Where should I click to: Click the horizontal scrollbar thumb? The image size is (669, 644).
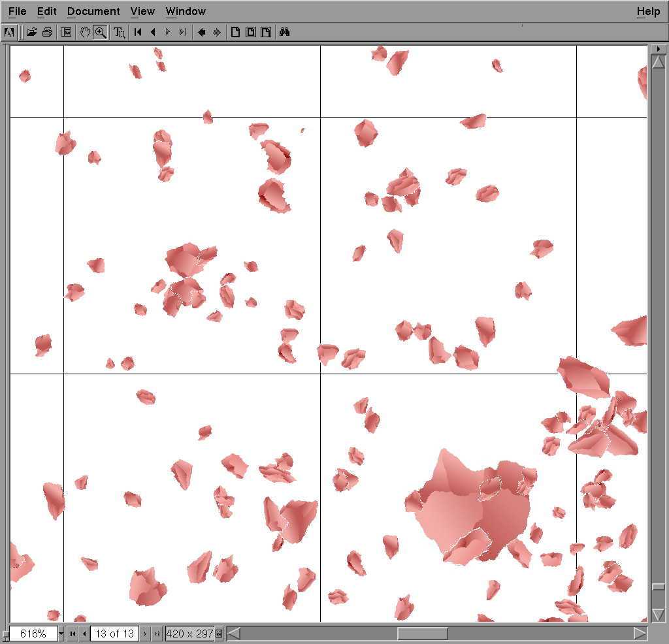tap(422, 634)
